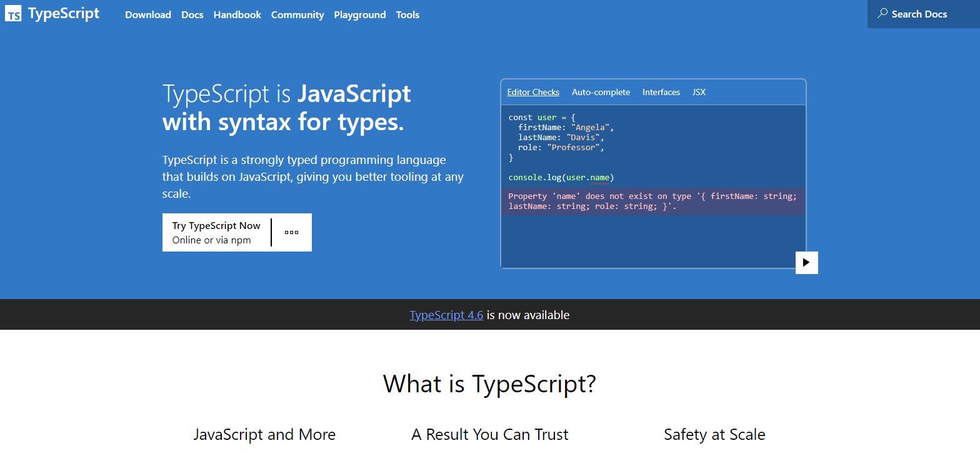The width and height of the screenshot is (980, 453).
Task: Switch to the Auto-complete tab
Action: (601, 92)
